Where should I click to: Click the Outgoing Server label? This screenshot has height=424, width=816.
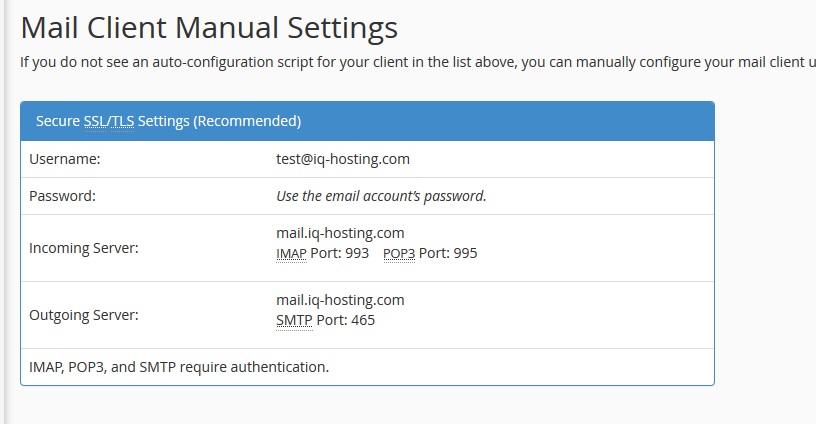pyautogui.click(x=84, y=315)
